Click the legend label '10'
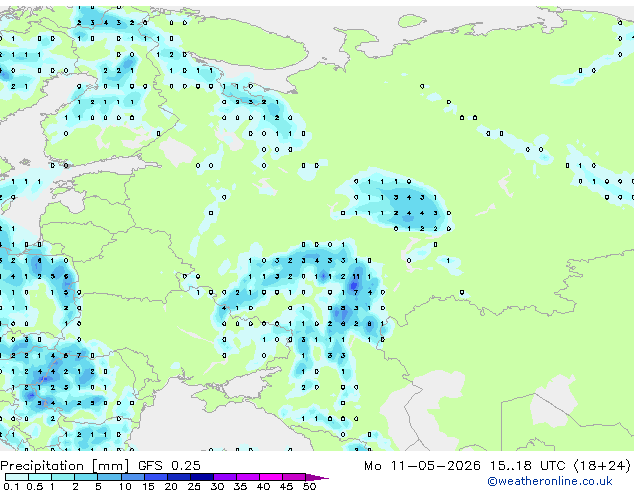 click(x=125, y=486)
